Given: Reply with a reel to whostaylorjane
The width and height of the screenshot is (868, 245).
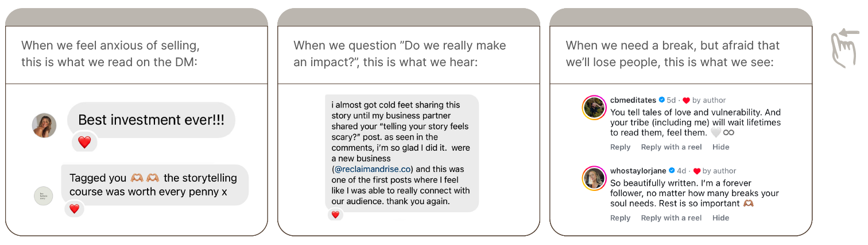Looking at the screenshot, I should (x=671, y=218).
